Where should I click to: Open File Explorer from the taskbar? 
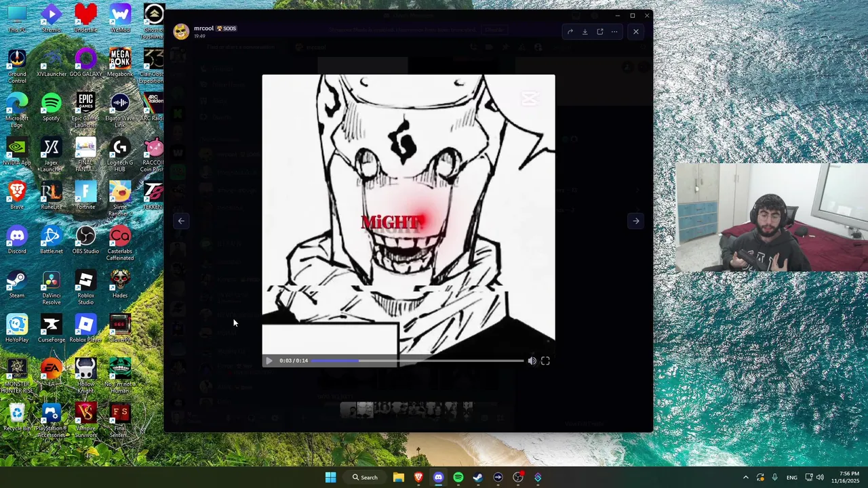click(399, 477)
